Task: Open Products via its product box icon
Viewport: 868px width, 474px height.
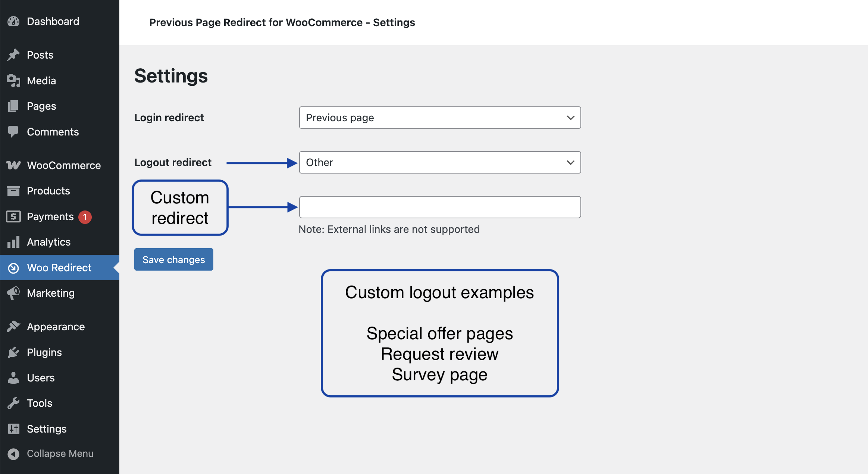Action: coord(13,191)
